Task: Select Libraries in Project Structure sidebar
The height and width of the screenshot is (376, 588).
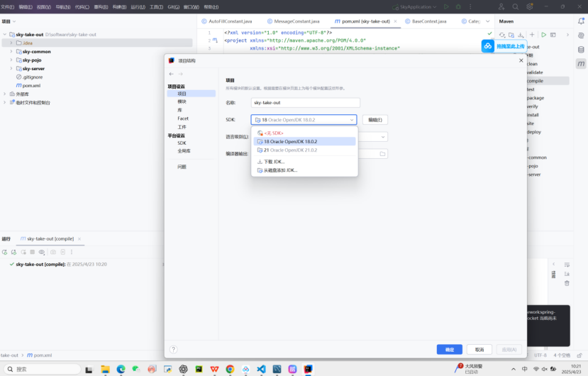Action: 179,110
